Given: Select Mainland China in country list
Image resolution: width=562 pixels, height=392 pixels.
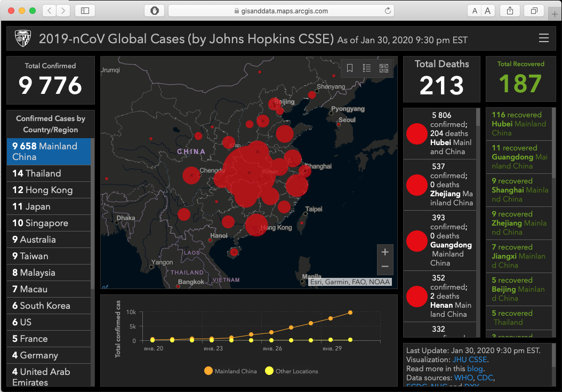Looking at the screenshot, I should point(49,151).
